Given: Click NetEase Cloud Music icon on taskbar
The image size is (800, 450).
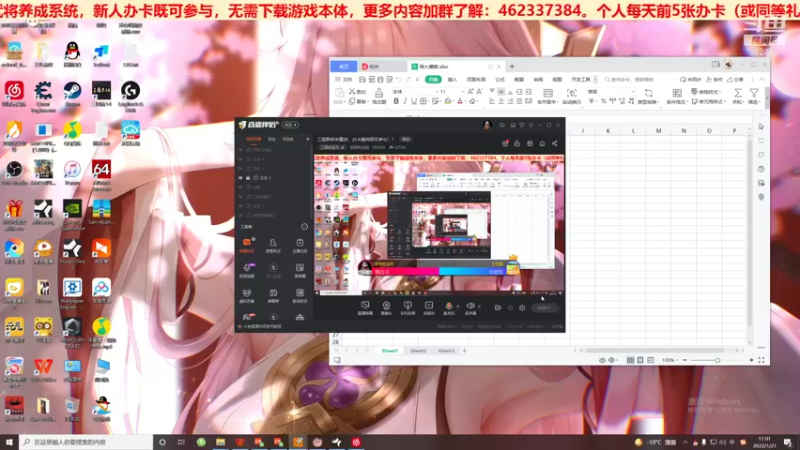Looking at the screenshot, I should pos(356,442).
